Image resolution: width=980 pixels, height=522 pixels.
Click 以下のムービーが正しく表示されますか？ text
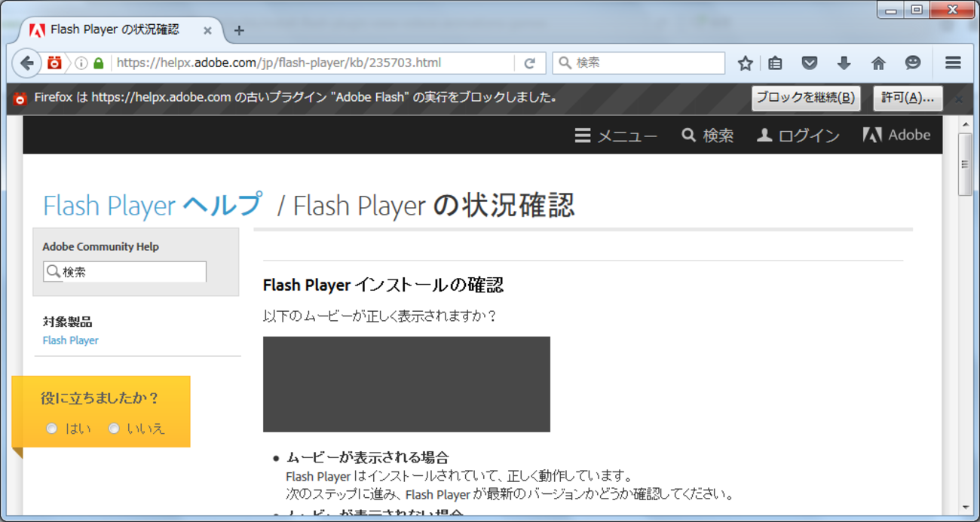pos(380,316)
